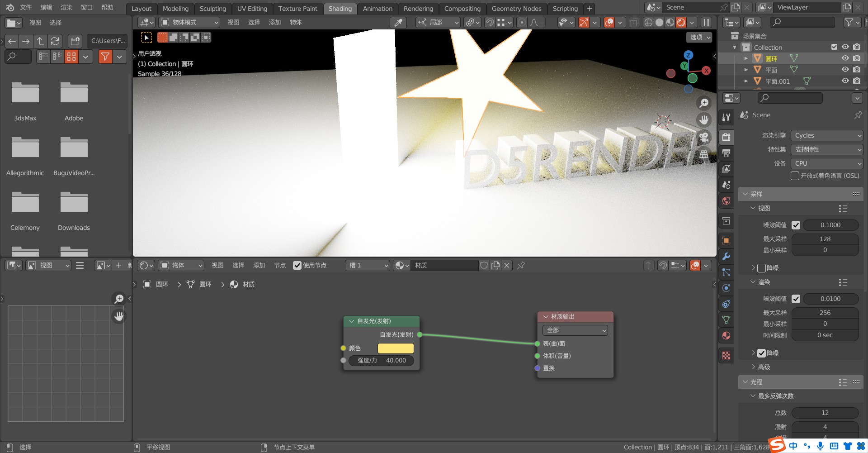Click the 选项 (Options) button in viewport
The width and height of the screenshot is (868, 453).
click(x=700, y=37)
